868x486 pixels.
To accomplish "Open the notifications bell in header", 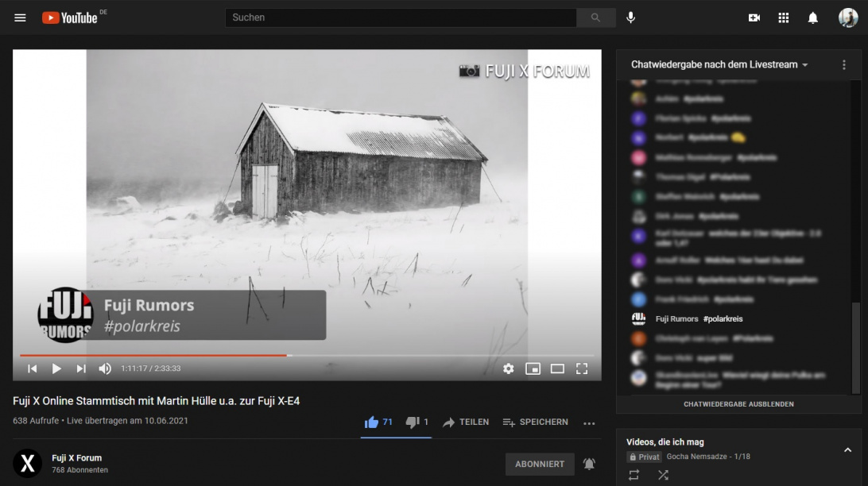I will point(812,17).
